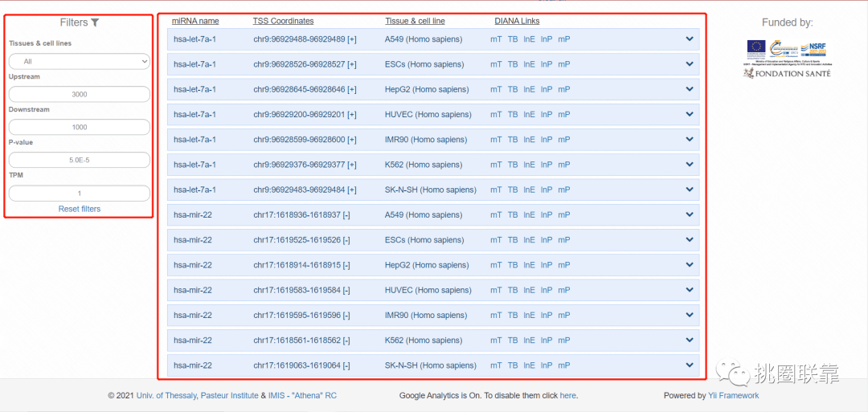
Task: Sort by TSS Coordinates column header
Action: point(283,21)
